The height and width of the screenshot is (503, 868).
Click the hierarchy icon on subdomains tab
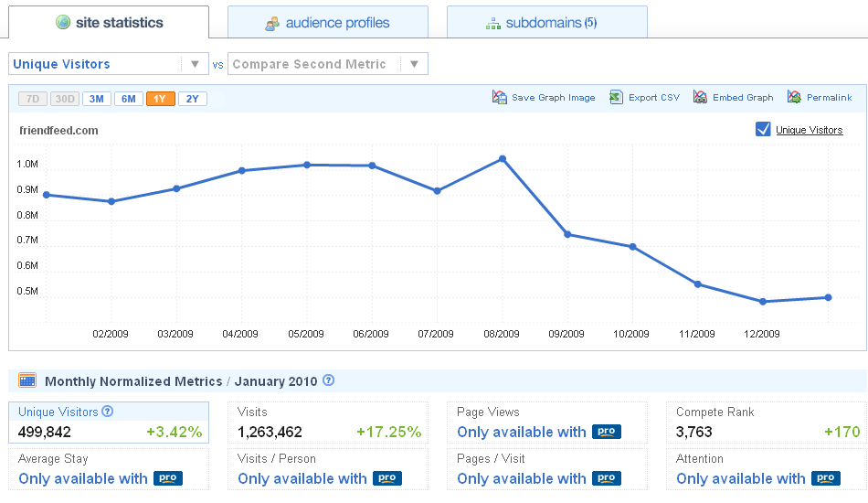point(492,23)
